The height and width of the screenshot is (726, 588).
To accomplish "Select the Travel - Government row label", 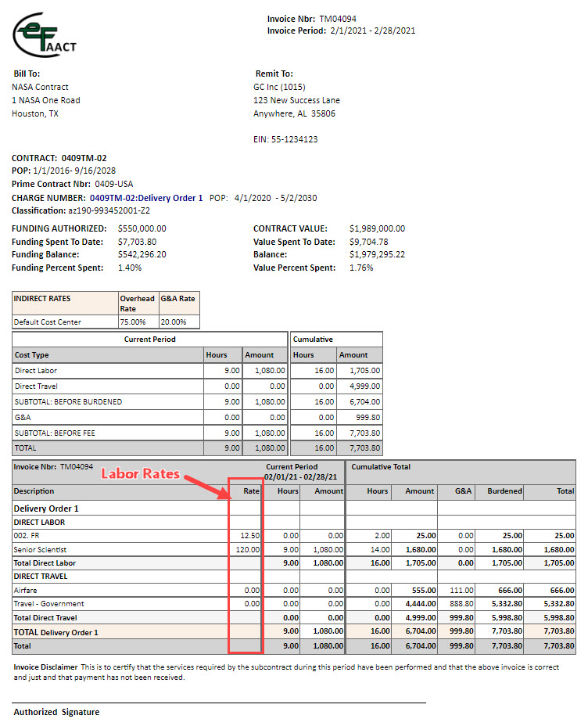I will (x=48, y=604).
